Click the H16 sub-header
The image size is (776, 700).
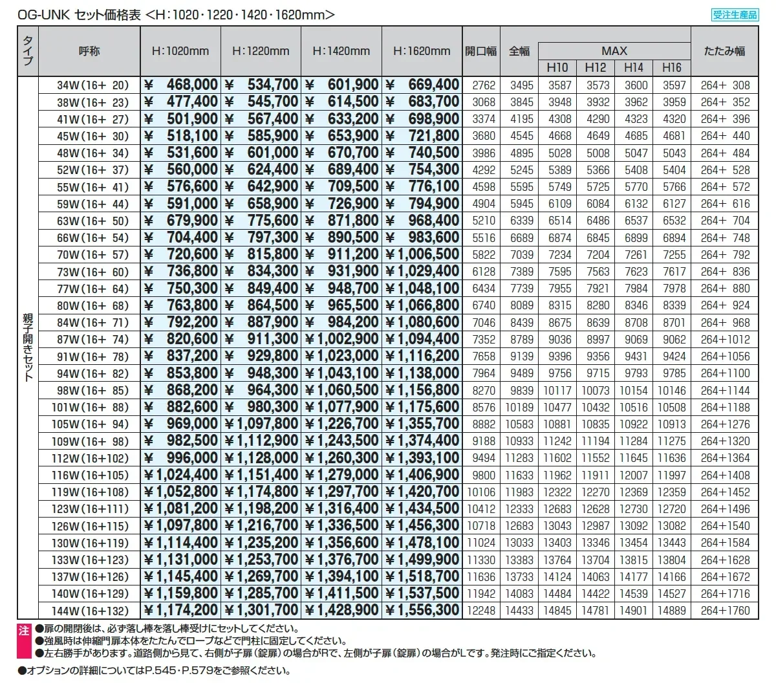pos(672,67)
